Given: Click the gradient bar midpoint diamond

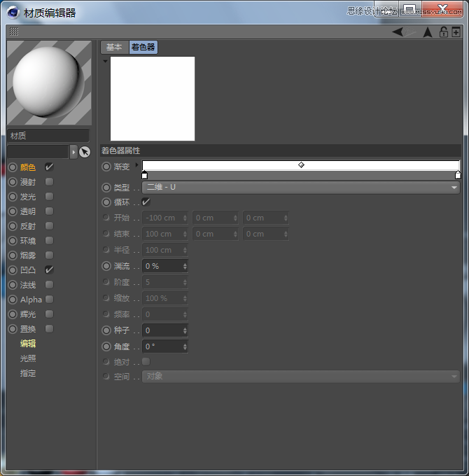Looking at the screenshot, I should [x=301, y=165].
